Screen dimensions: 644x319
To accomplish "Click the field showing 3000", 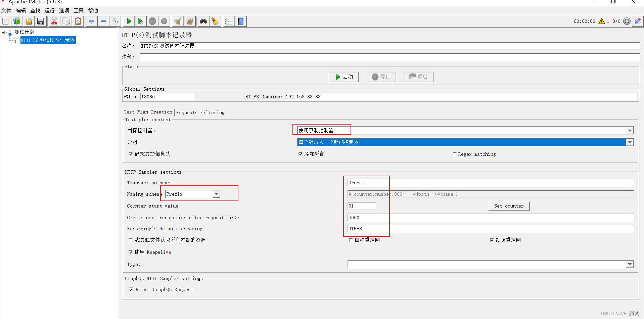I will tap(491, 218).
